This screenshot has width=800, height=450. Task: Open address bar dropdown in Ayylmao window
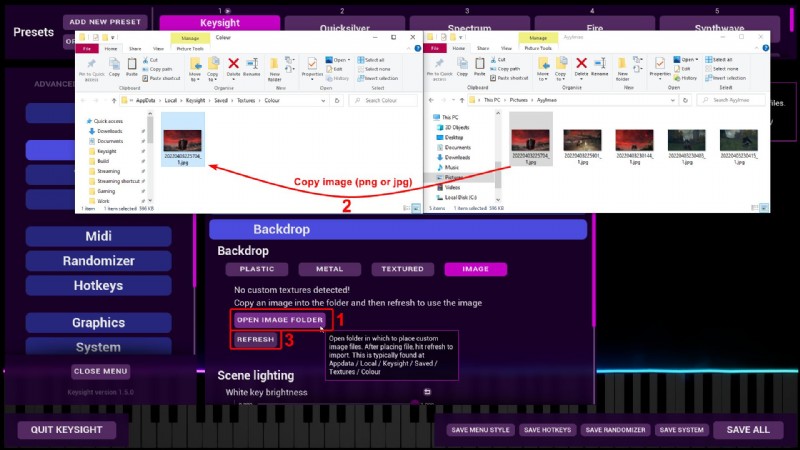pyautogui.click(x=672, y=100)
